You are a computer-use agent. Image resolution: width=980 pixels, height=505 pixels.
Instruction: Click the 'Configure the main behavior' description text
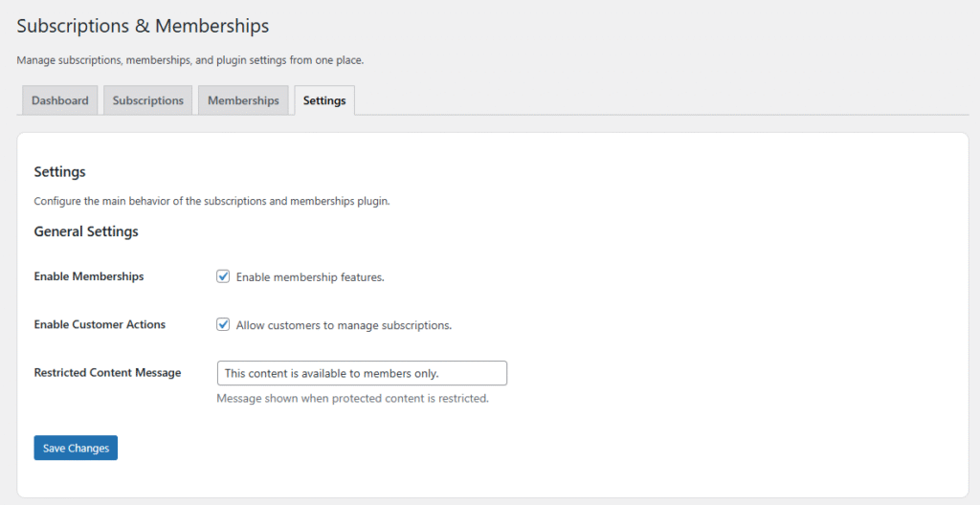pos(212,202)
